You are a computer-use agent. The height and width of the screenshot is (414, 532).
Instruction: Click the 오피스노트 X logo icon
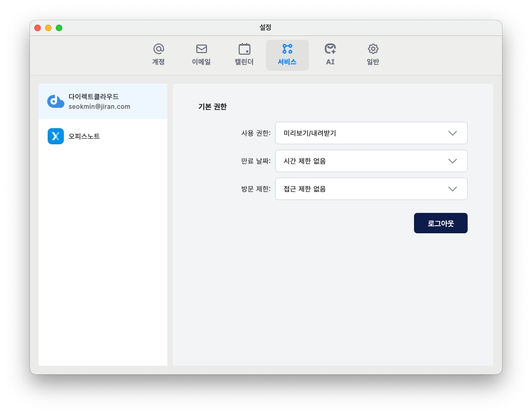[56, 136]
